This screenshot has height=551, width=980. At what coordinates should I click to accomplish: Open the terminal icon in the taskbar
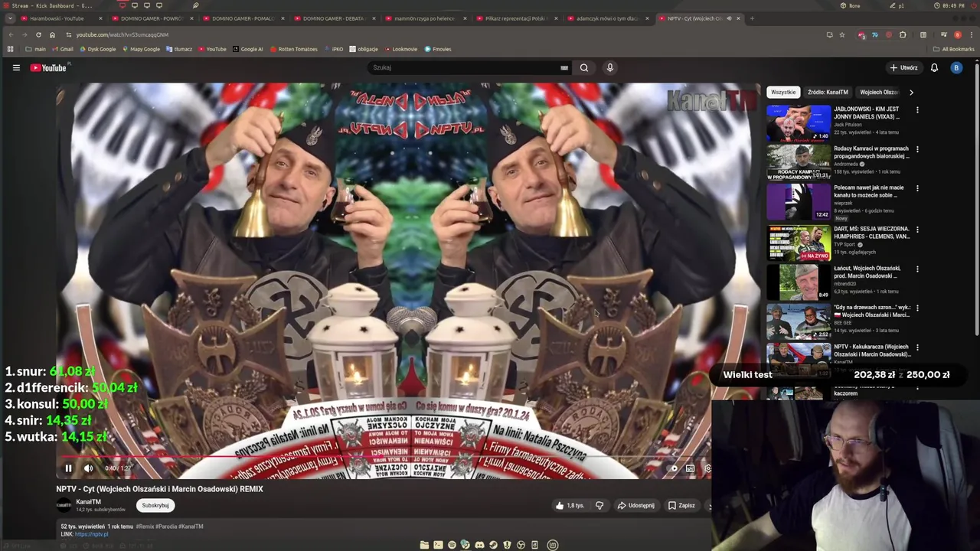438,545
